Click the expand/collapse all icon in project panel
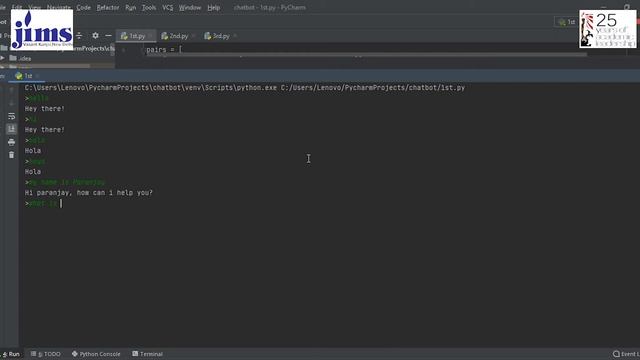The height and width of the screenshot is (360, 640). tap(79, 36)
